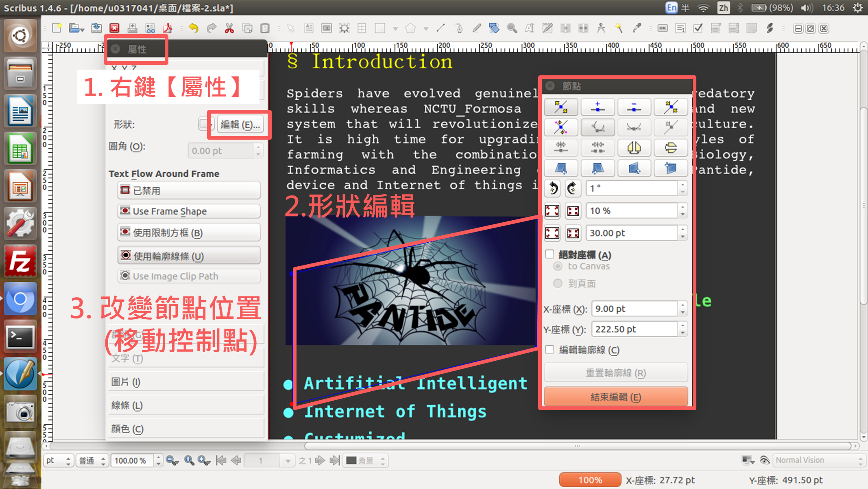The width and height of the screenshot is (868, 489).
Task: Enlarge the path by 10 percent
Action: coord(552,211)
